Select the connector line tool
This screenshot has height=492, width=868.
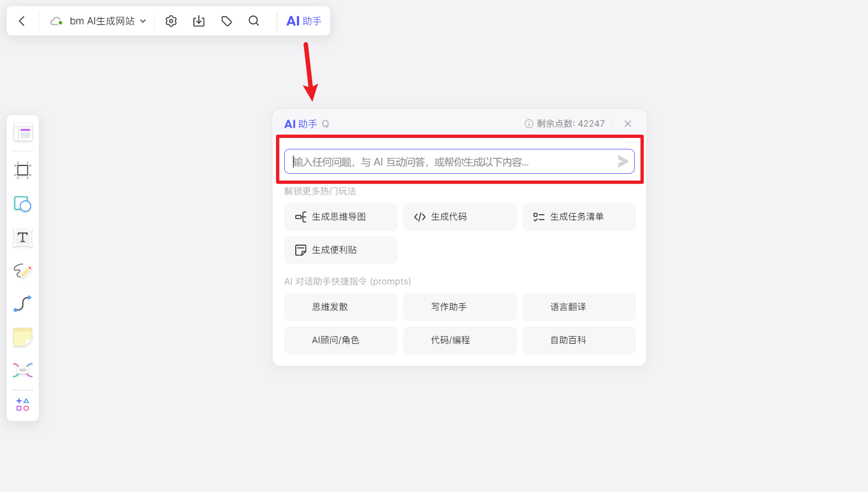23,304
